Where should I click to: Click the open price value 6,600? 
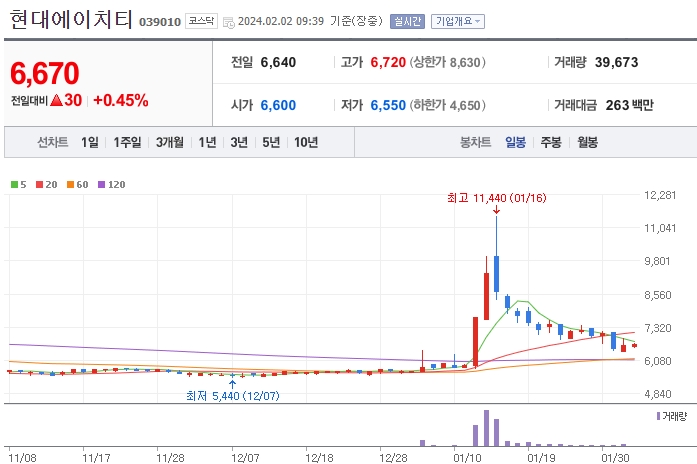pos(278,105)
